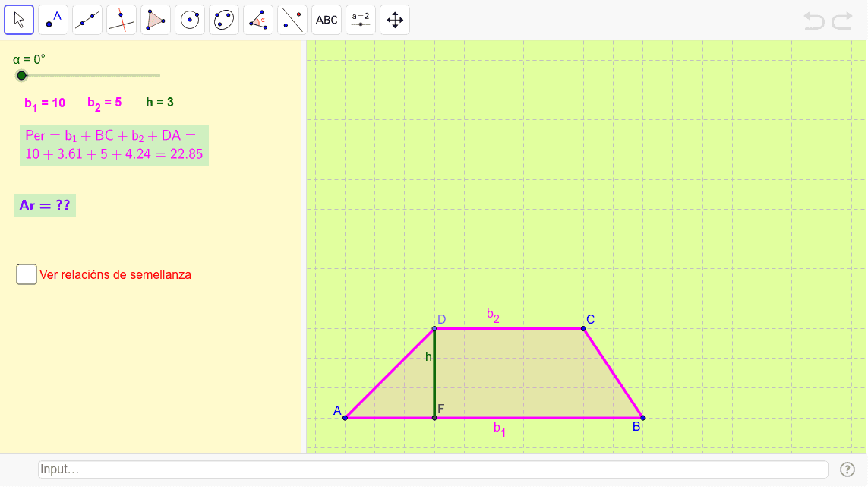Click the 'b1 = 10' value label
This screenshot has width=868, height=487.
coord(45,103)
